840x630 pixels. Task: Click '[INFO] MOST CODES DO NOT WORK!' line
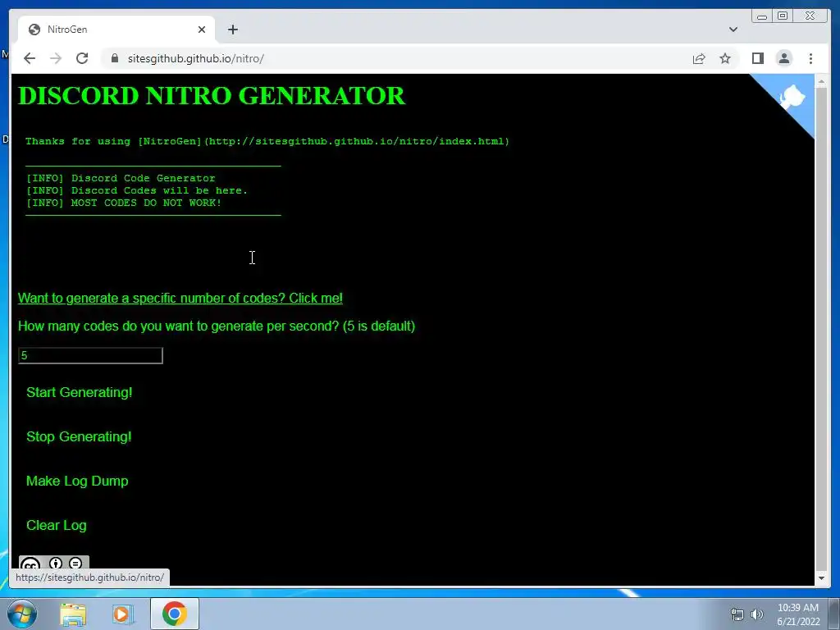point(124,203)
